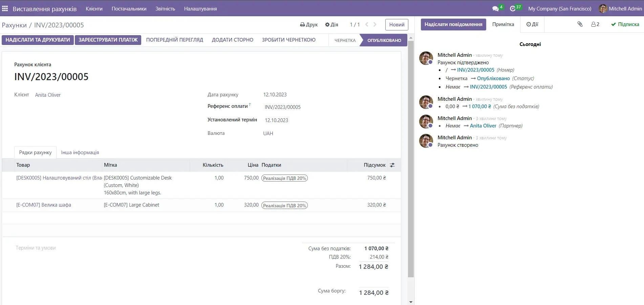Viewport: 644px width, 305px height.
Task: Show followers list via person icon
Action: pos(595,24)
